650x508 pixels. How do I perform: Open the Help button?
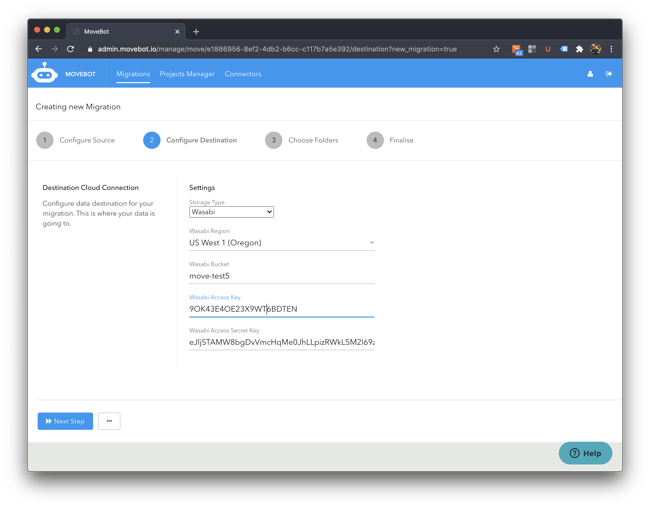click(x=585, y=453)
